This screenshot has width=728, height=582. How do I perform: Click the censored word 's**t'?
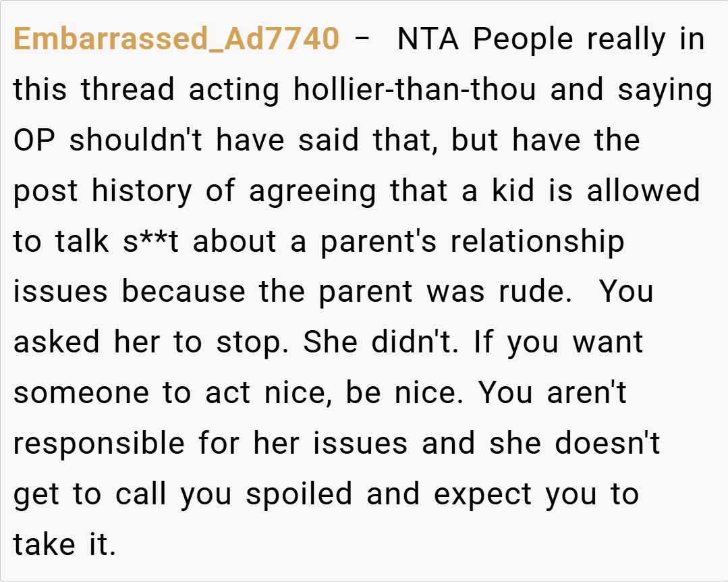pos(150,242)
